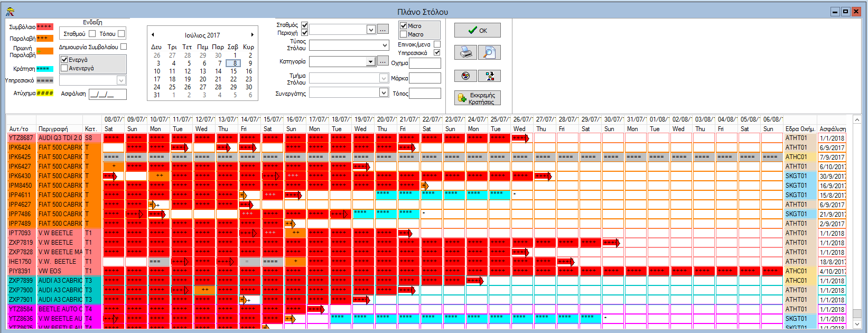Open the dropdown below the Ανενεργά checkbox
This screenshot has width=868, height=333.
click(122, 80)
